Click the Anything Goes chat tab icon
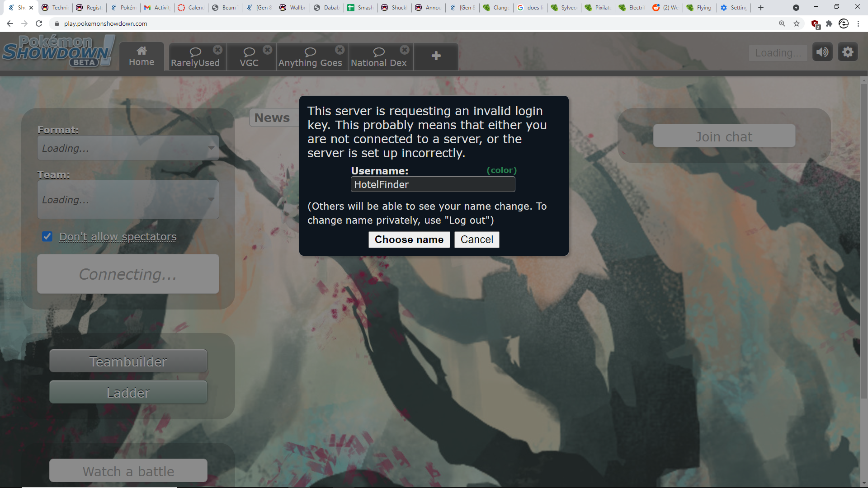This screenshot has width=868, height=488. [310, 51]
